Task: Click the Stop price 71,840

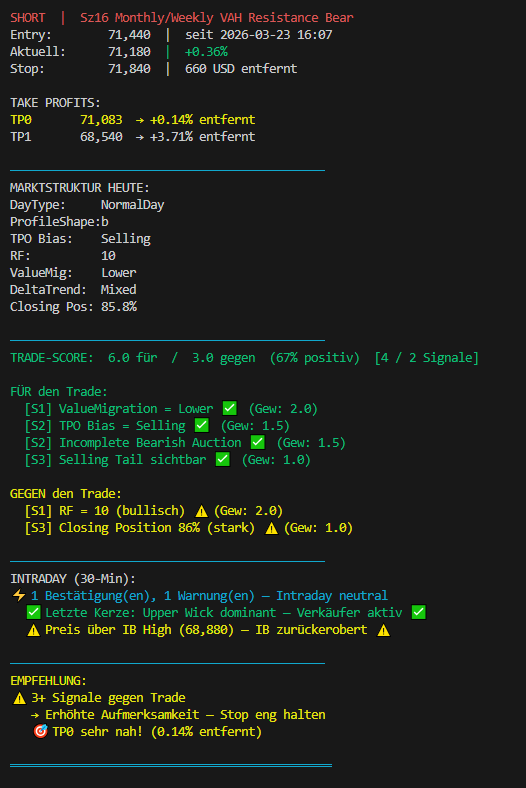Action: coord(129,69)
